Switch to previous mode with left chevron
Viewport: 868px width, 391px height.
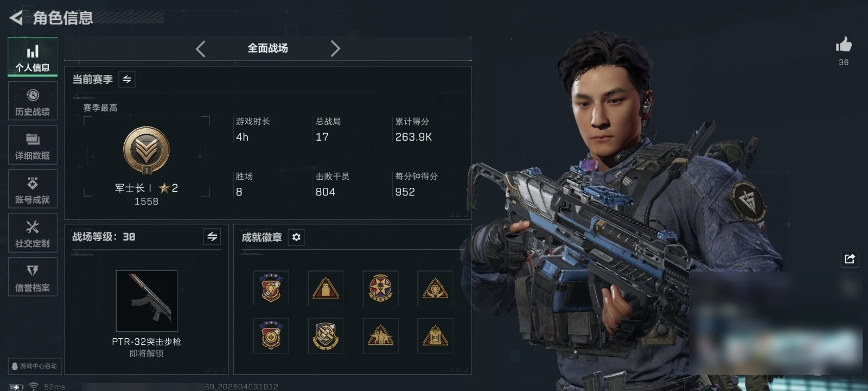tap(201, 49)
